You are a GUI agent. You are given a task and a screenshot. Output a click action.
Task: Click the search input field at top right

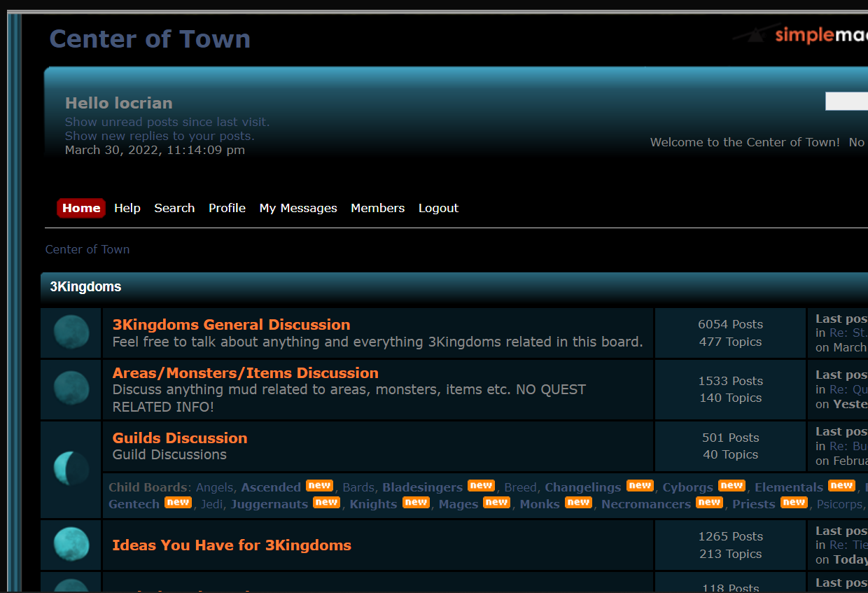(x=847, y=102)
